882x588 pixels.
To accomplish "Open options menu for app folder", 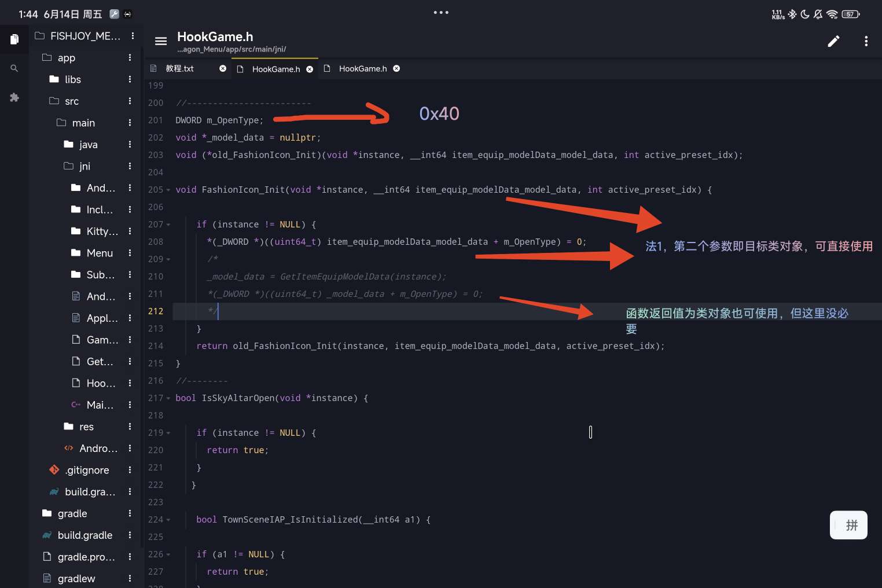I will (130, 57).
